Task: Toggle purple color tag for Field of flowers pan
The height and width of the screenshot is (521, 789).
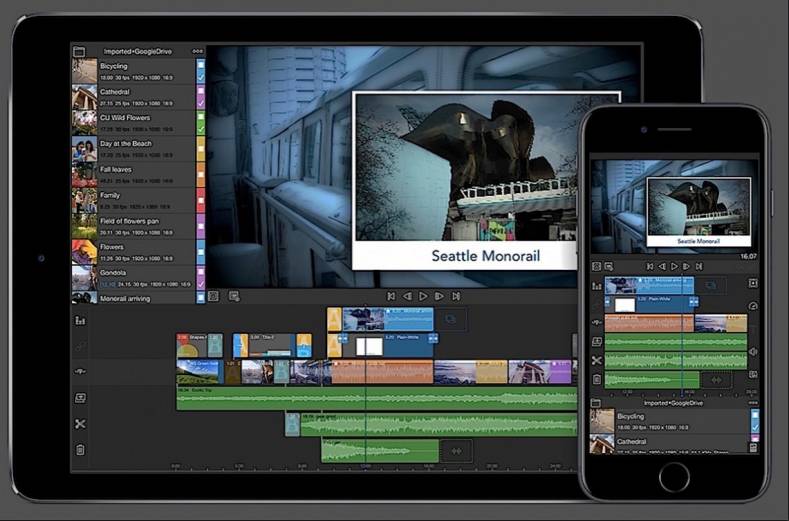Action: tap(201, 227)
